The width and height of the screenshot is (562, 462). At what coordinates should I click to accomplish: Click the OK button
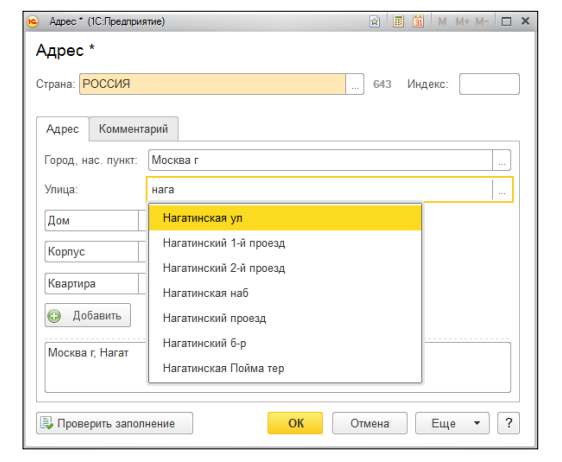pyautogui.click(x=295, y=423)
